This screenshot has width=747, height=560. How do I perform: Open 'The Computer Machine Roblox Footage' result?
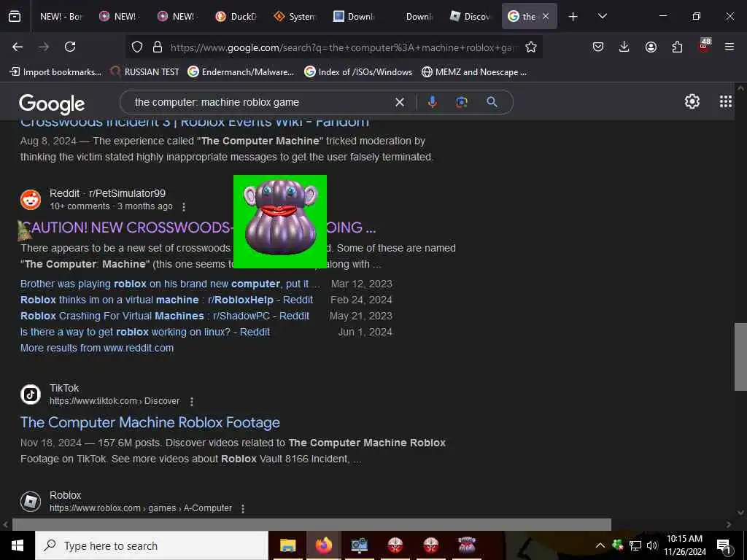click(x=150, y=422)
